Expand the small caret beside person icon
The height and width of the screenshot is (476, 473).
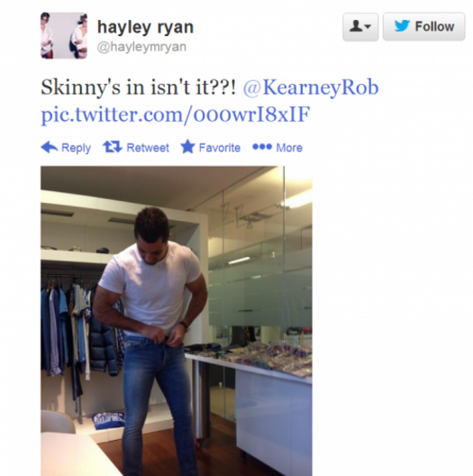[368, 27]
